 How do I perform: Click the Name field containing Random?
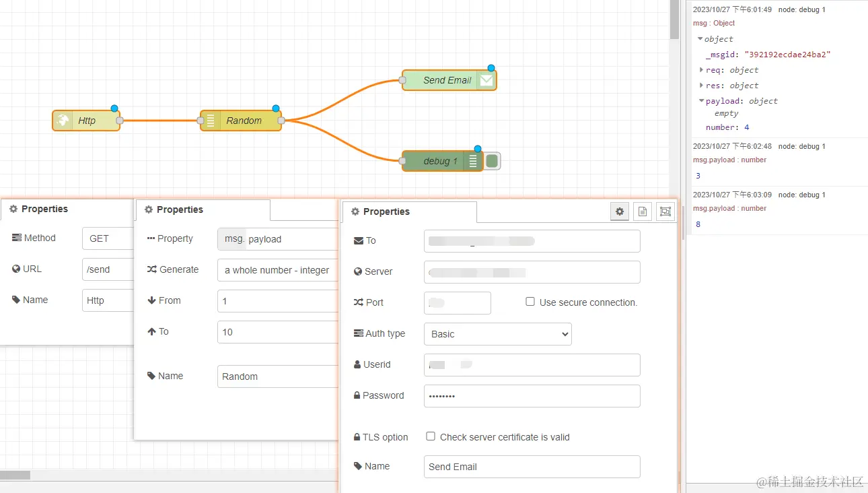click(278, 376)
